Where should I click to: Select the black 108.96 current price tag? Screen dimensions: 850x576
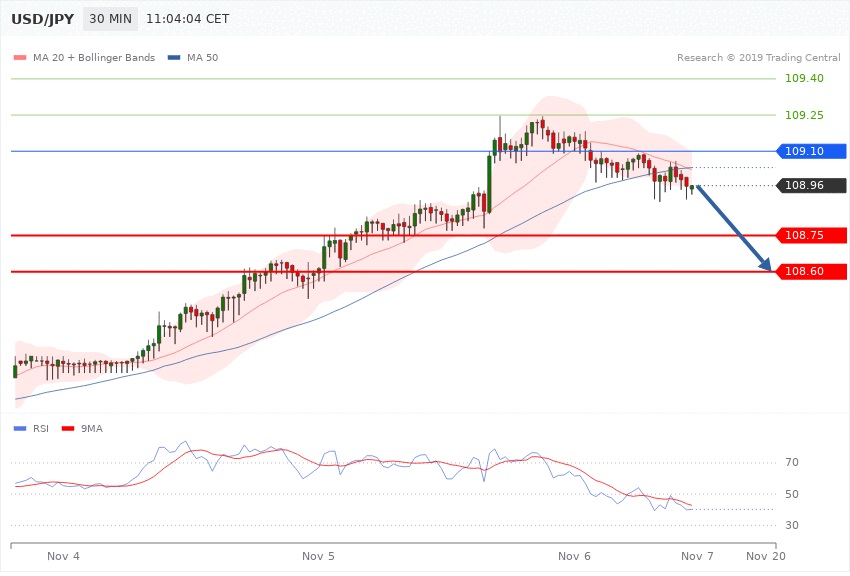(810, 185)
